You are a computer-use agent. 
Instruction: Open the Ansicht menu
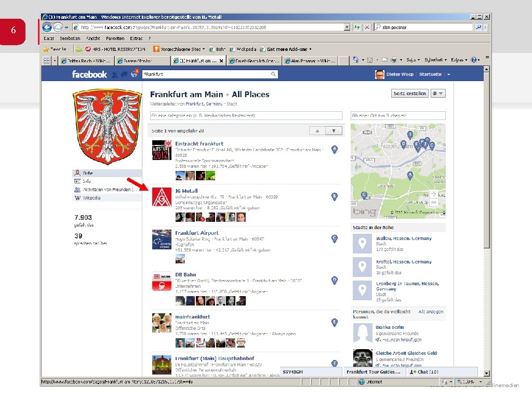tap(93, 38)
